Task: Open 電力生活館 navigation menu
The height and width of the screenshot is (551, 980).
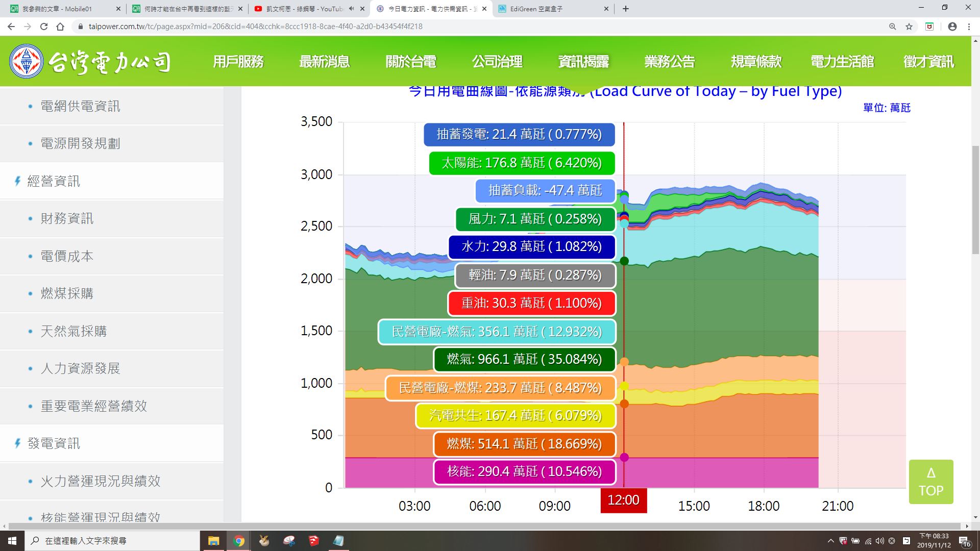Action: click(x=842, y=62)
